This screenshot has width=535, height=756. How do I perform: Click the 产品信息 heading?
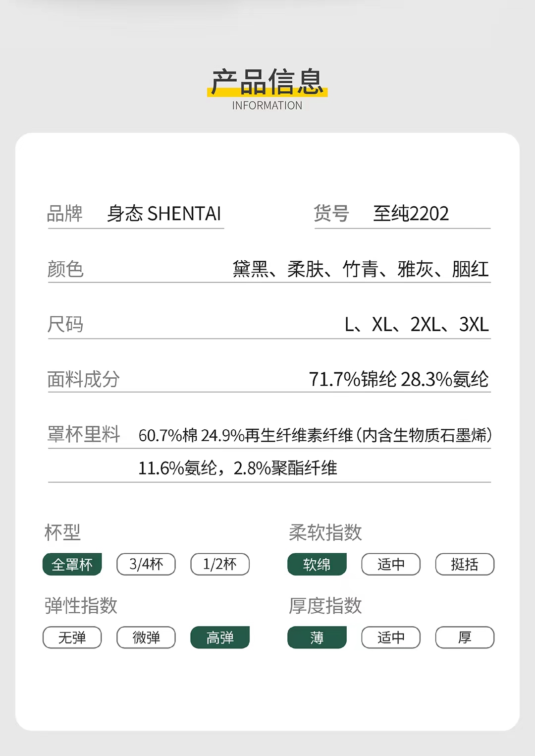(267, 82)
